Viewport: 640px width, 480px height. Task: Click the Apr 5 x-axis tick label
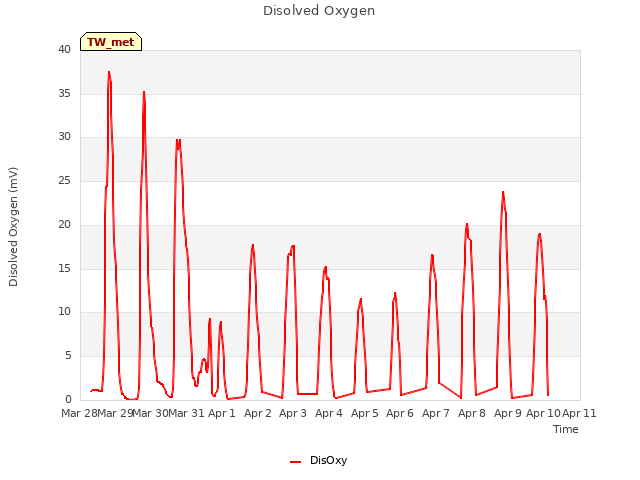pyautogui.click(x=365, y=413)
